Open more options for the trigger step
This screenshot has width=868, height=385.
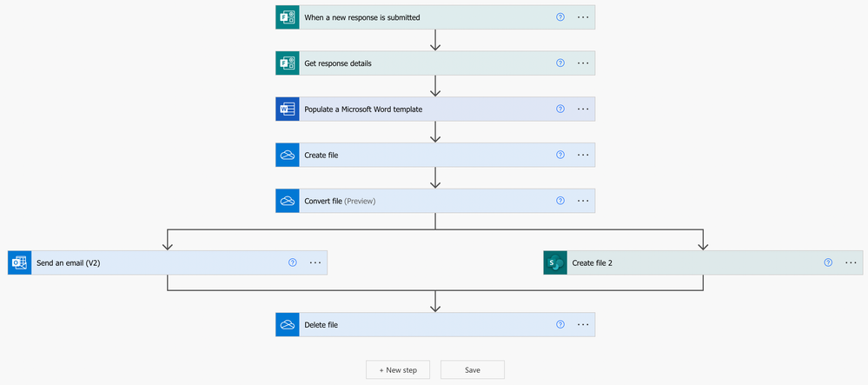coord(583,17)
